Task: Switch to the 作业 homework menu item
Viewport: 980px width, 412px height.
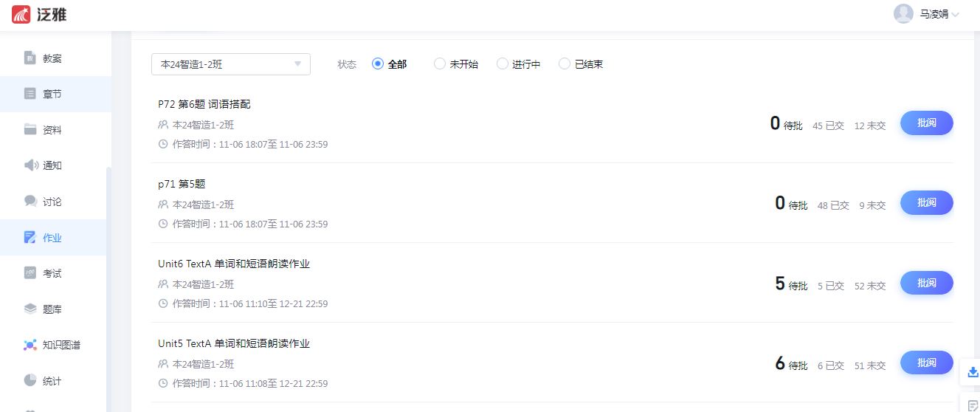Action: [52, 238]
